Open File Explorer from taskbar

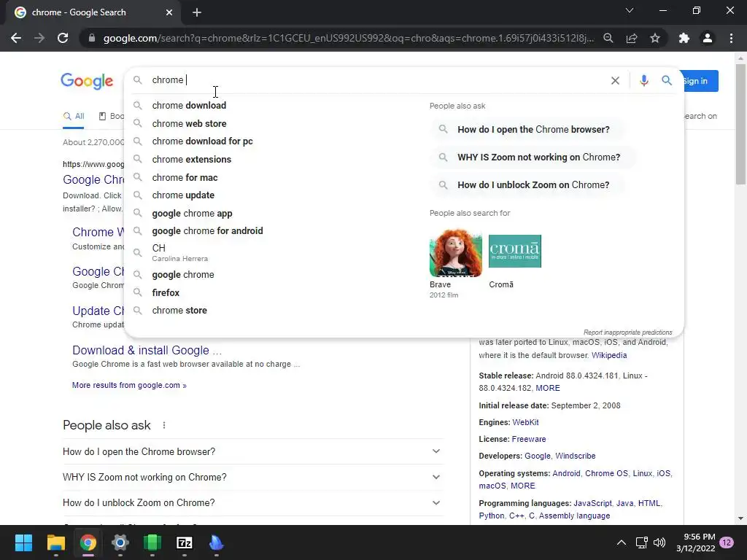[55, 542]
